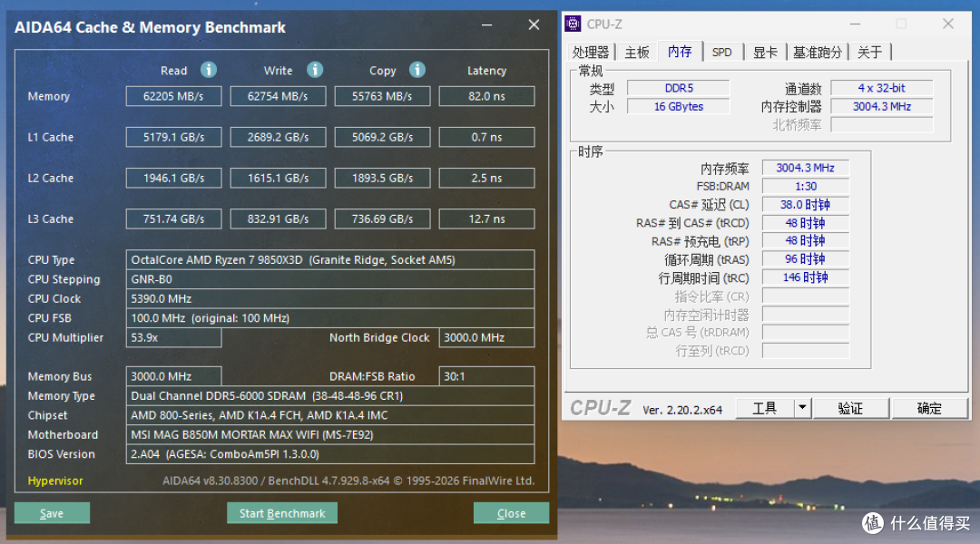Viewport: 980px width, 544px height.
Task: Select the L3 Cache latency 12.7 ns value
Action: (487, 219)
